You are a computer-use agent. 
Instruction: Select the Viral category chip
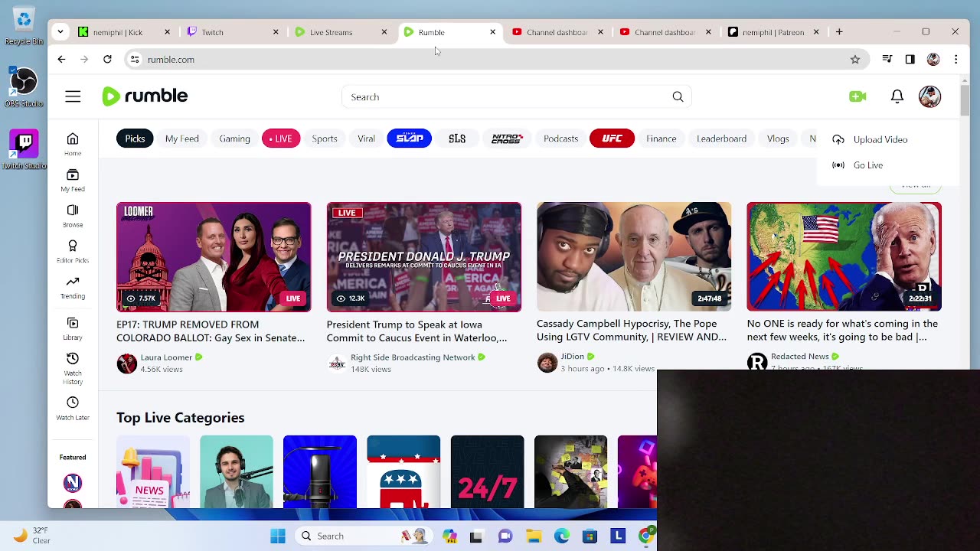point(366,139)
